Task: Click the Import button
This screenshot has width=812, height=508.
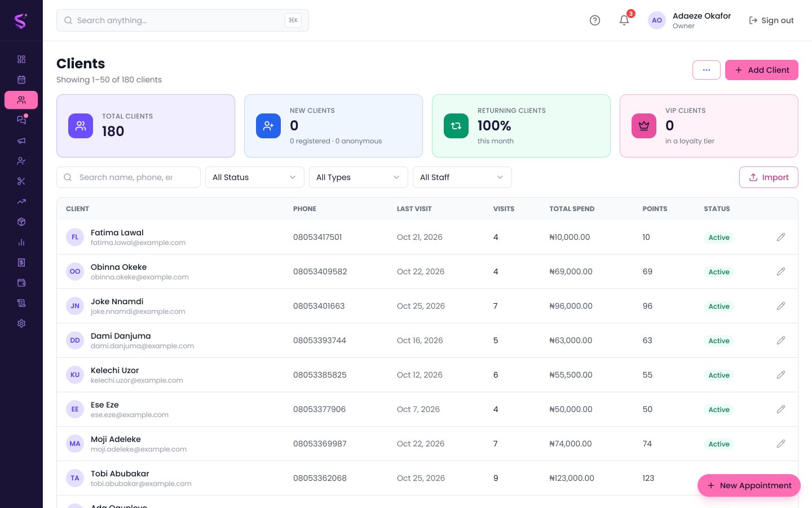Action: click(x=769, y=177)
